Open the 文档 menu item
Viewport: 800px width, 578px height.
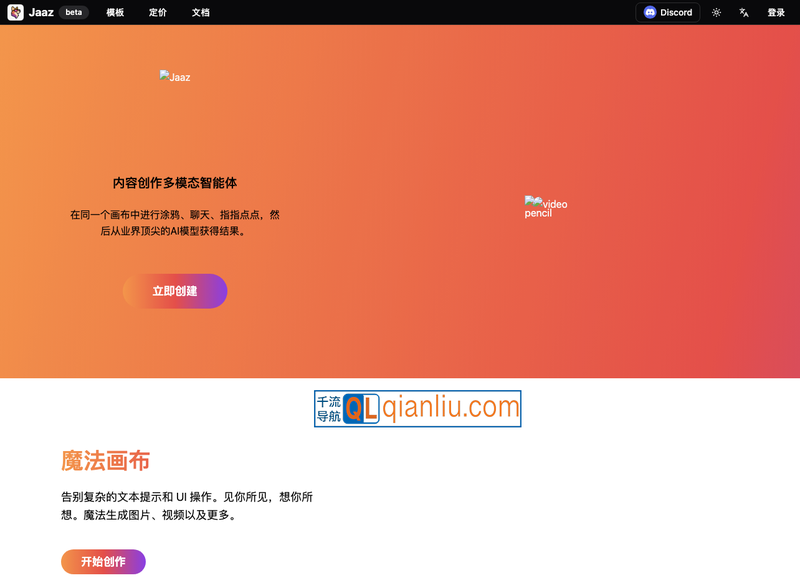[199, 12]
